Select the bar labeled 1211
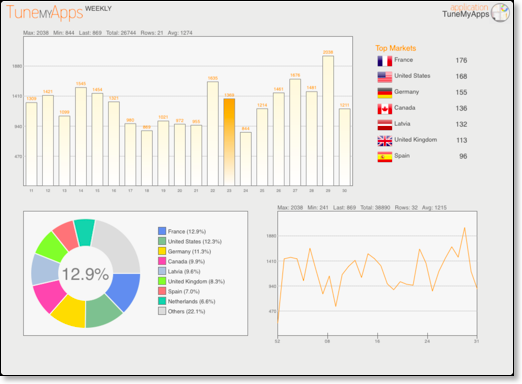Screen dimensions: 522x384 [345, 147]
